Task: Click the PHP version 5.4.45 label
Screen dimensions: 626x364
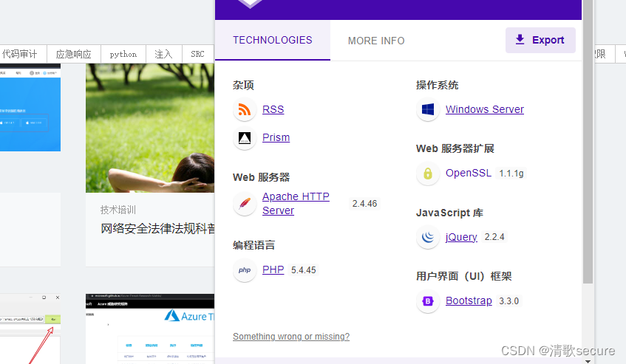Action: pos(304,270)
